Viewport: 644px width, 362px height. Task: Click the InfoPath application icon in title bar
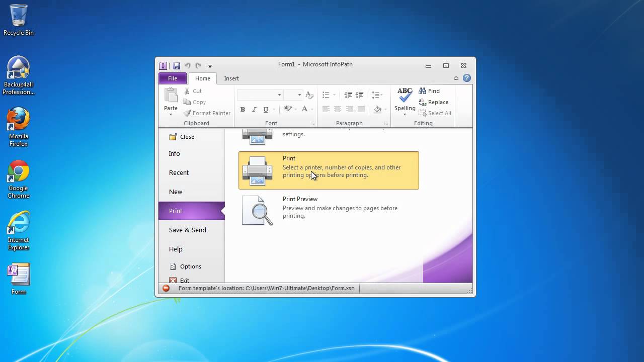[163, 66]
